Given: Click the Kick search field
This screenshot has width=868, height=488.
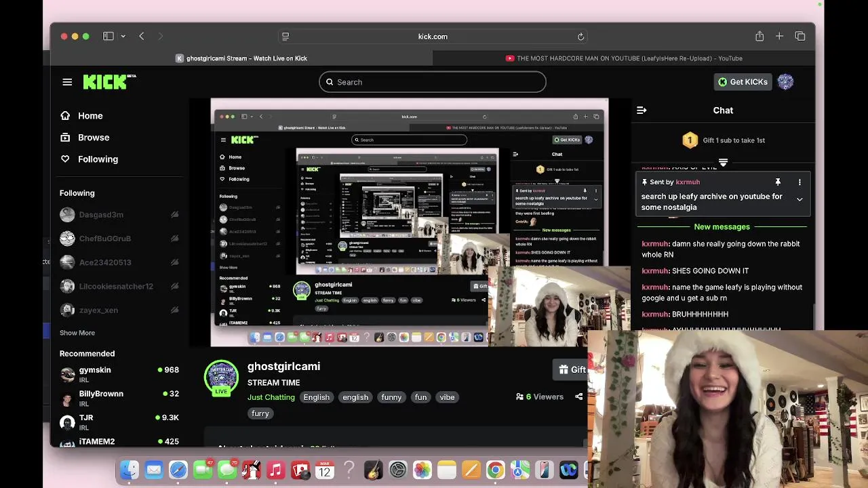Looking at the screenshot, I should 433,82.
